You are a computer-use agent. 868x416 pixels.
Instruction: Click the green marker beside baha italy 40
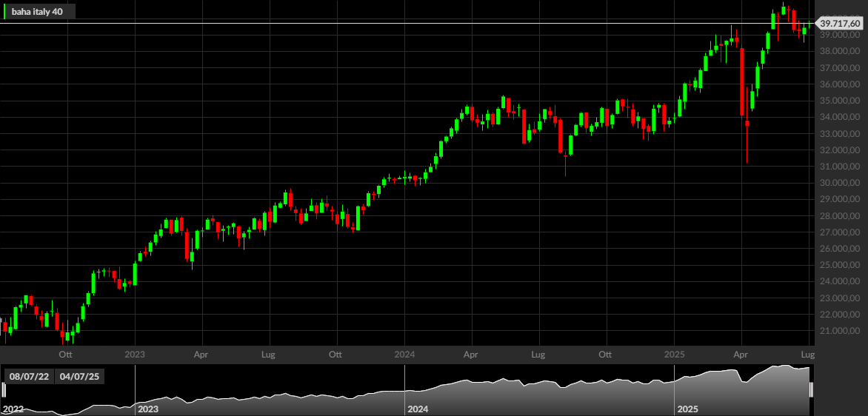(x=4, y=12)
